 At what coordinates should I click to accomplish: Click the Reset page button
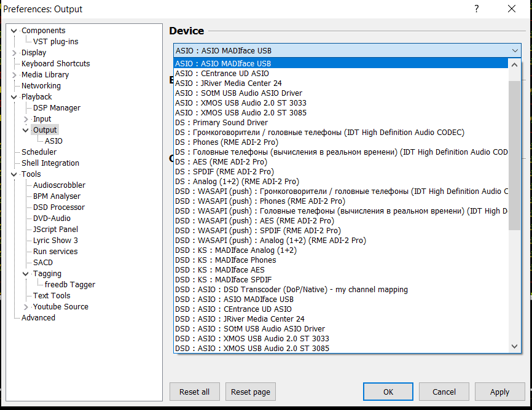[x=250, y=392]
